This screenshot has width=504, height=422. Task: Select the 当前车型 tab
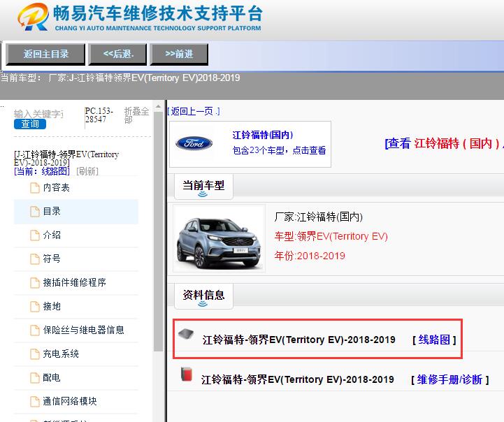[203, 186]
